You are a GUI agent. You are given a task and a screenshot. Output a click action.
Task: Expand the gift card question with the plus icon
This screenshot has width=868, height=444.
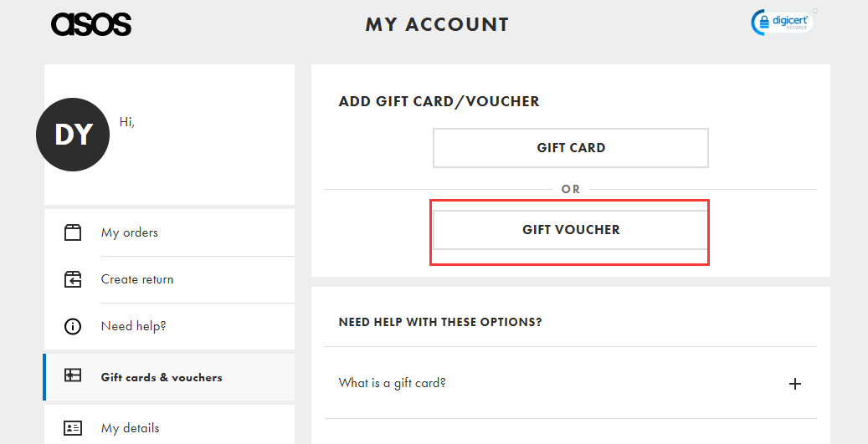pos(795,384)
